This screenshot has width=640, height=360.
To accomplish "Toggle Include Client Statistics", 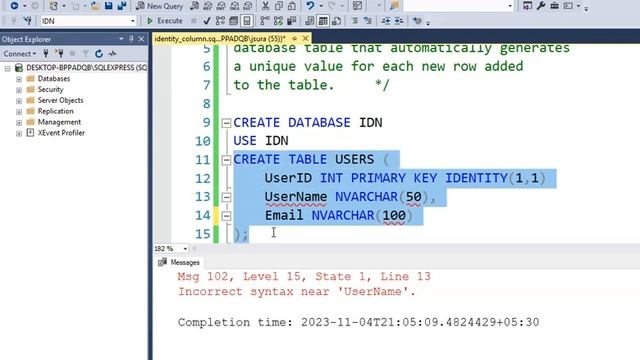I will click(x=291, y=20).
